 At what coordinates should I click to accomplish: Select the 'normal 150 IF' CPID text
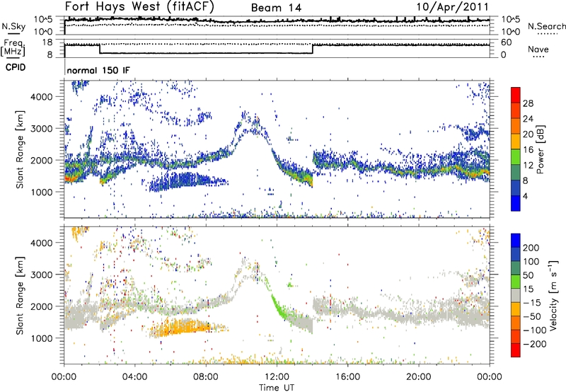98,70
